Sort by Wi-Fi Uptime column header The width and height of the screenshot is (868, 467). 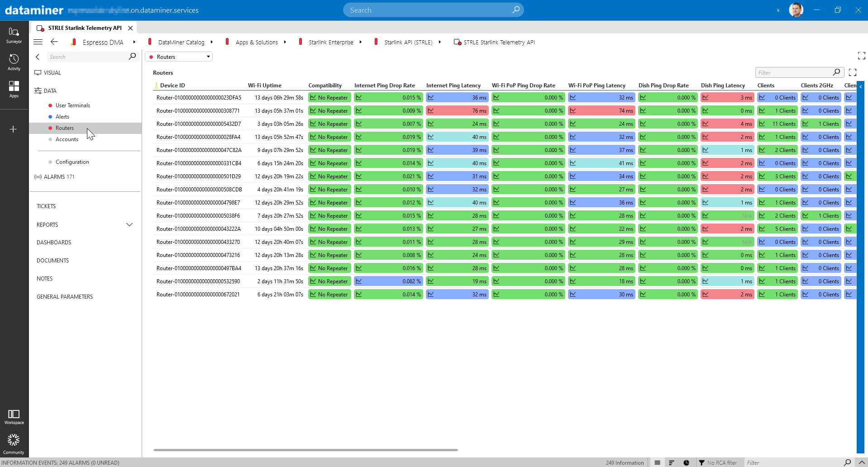[265, 86]
